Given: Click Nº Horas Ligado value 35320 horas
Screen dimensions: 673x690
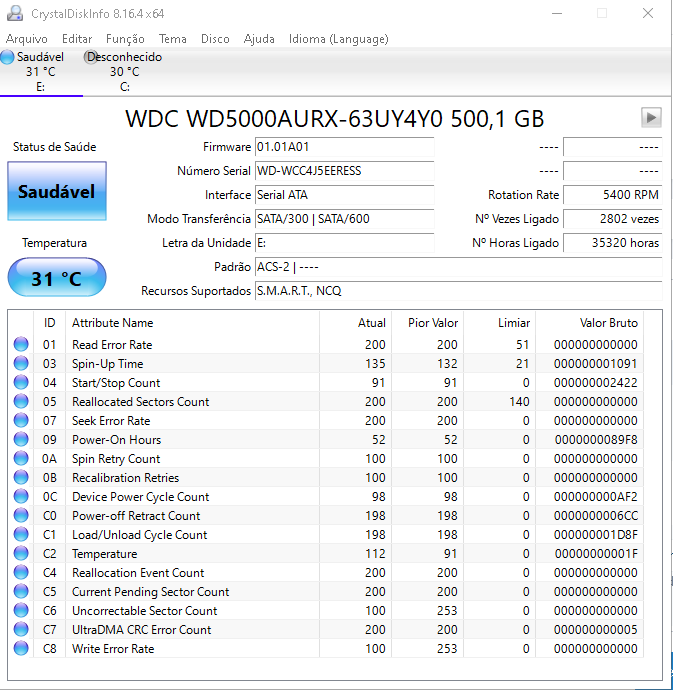Looking at the screenshot, I should (612, 242).
